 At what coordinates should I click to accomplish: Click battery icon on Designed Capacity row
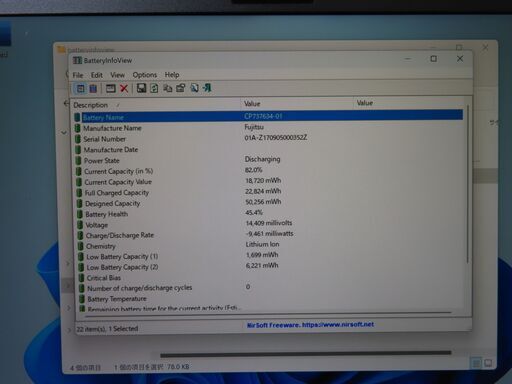coord(79,204)
